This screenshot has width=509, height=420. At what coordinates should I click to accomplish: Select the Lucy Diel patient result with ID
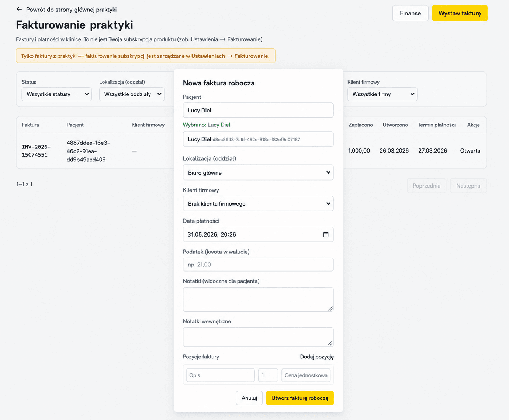(258, 139)
